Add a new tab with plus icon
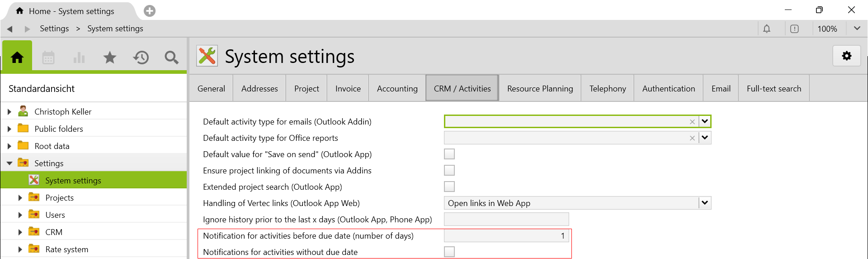Screen dimensions: 868x259 point(150,11)
